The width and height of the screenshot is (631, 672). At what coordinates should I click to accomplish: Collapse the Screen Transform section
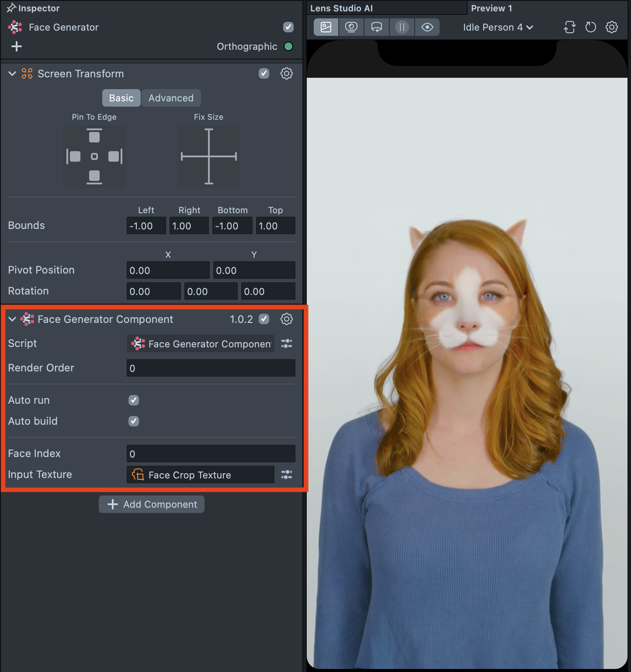[x=12, y=74]
